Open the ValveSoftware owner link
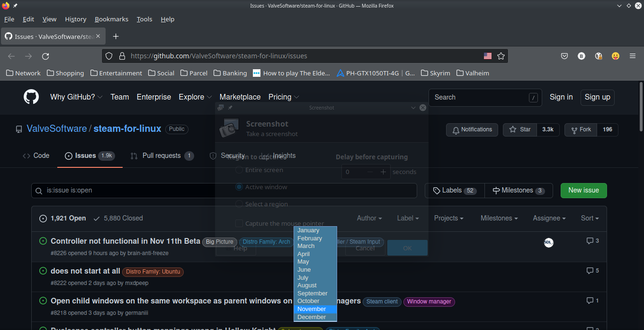 [57, 128]
